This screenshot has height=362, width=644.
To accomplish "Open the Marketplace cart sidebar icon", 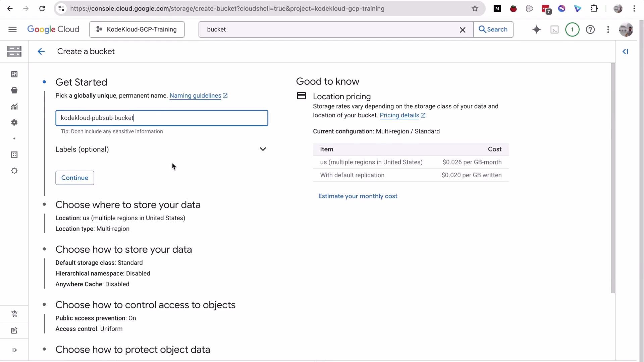I will (14, 314).
